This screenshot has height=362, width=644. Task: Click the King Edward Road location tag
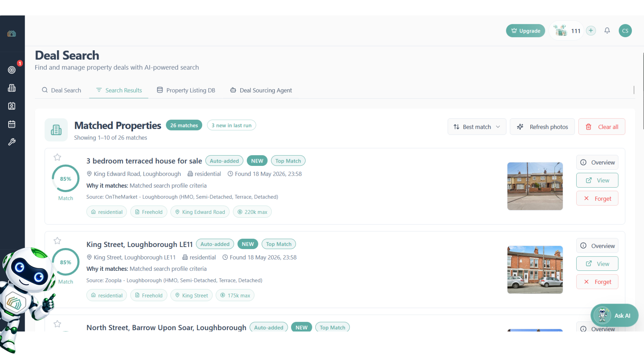(200, 212)
